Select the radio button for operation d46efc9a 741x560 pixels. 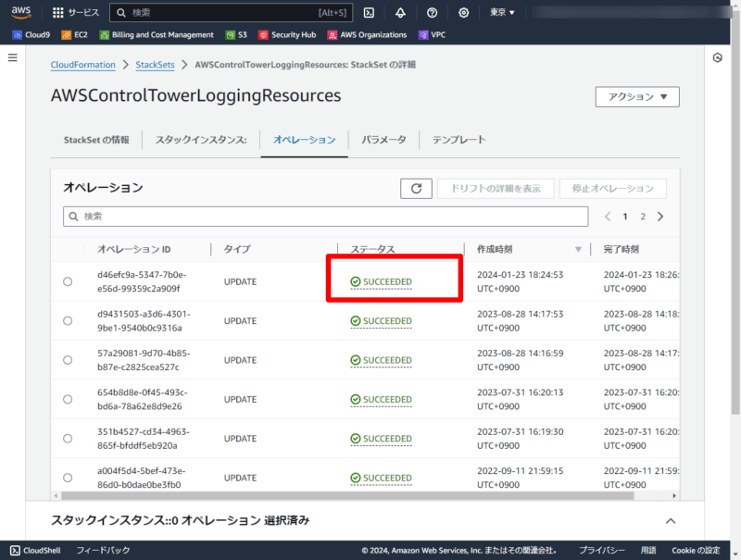67,281
